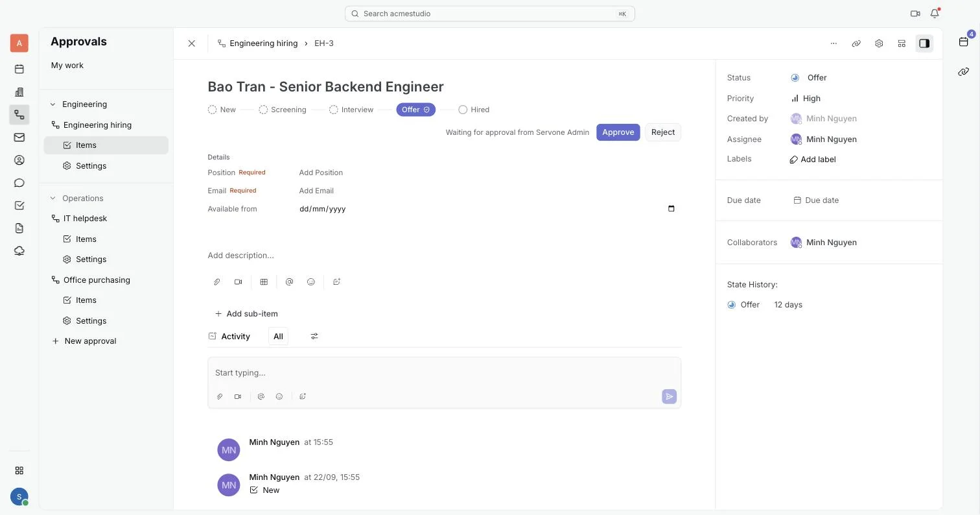Open the tasks checkbox icon in left rail
The height and width of the screenshot is (515, 980).
(x=19, y=206)
